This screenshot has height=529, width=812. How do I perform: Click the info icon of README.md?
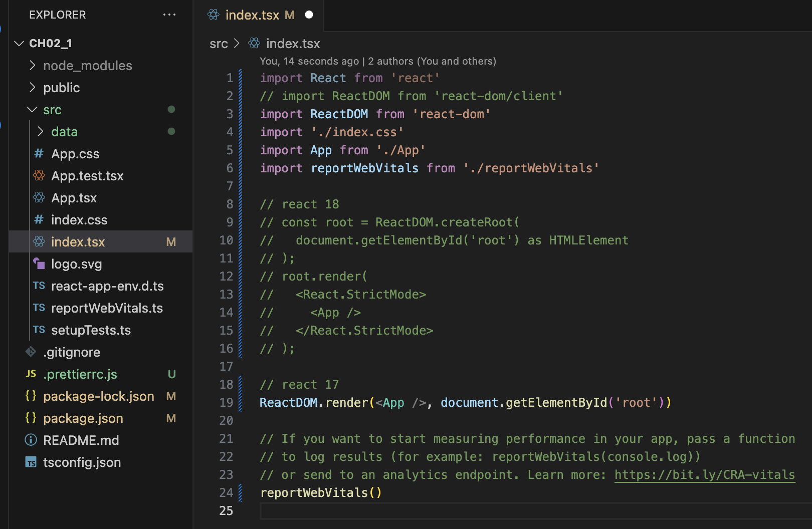[31, 440]
